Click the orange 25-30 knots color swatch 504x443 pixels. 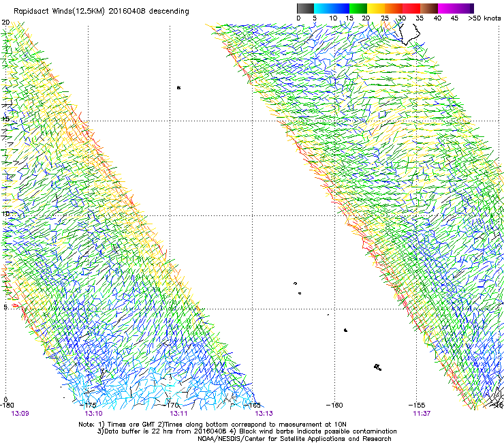[394, 8]
